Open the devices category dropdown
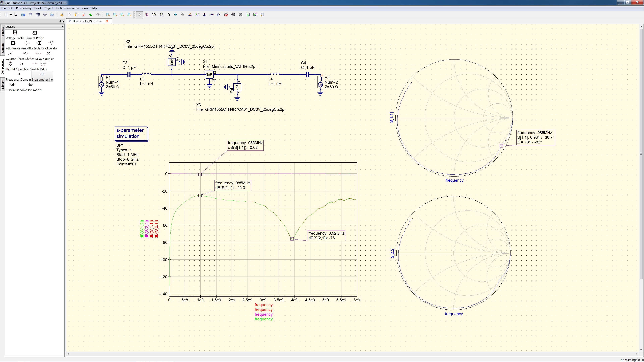This screenshot has height=362, width=644. (x=62, y=26)
